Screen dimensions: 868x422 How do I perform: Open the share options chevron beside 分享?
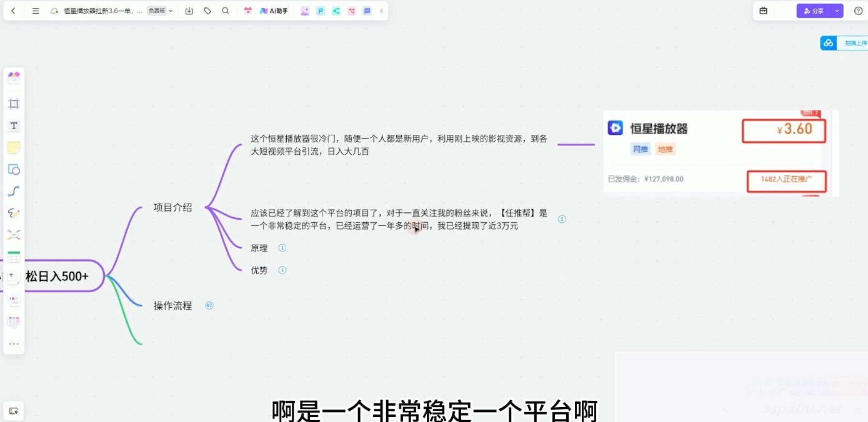pos(837,11)
